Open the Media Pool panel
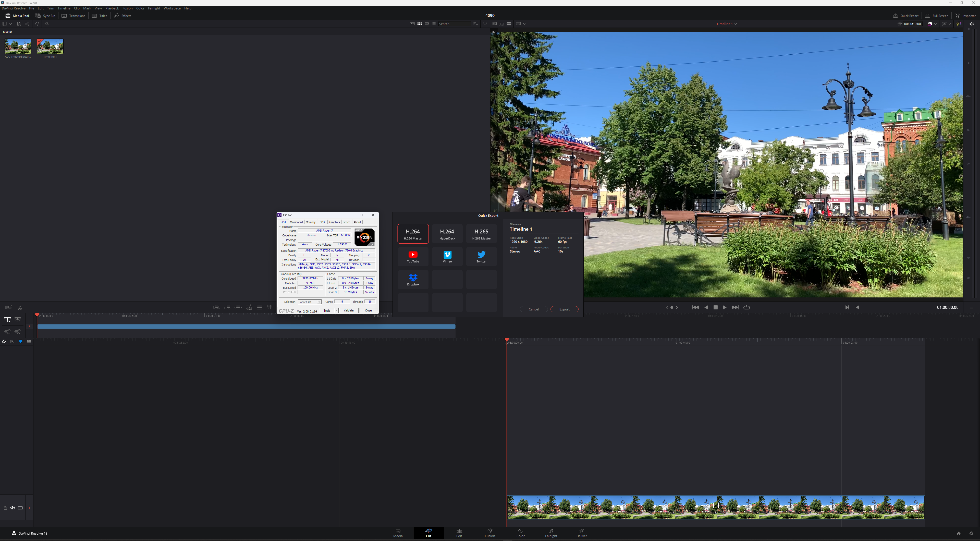 pyautogui.click(x=17, y=16)
